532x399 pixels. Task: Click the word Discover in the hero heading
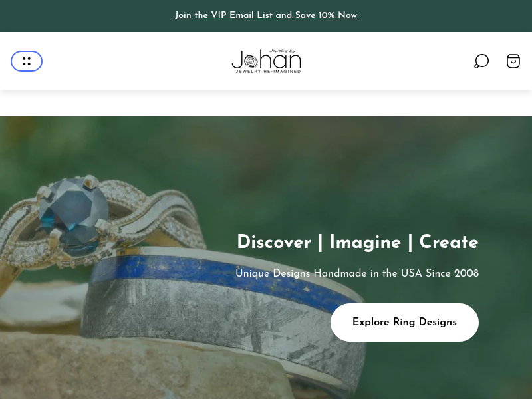coord(274,242)
